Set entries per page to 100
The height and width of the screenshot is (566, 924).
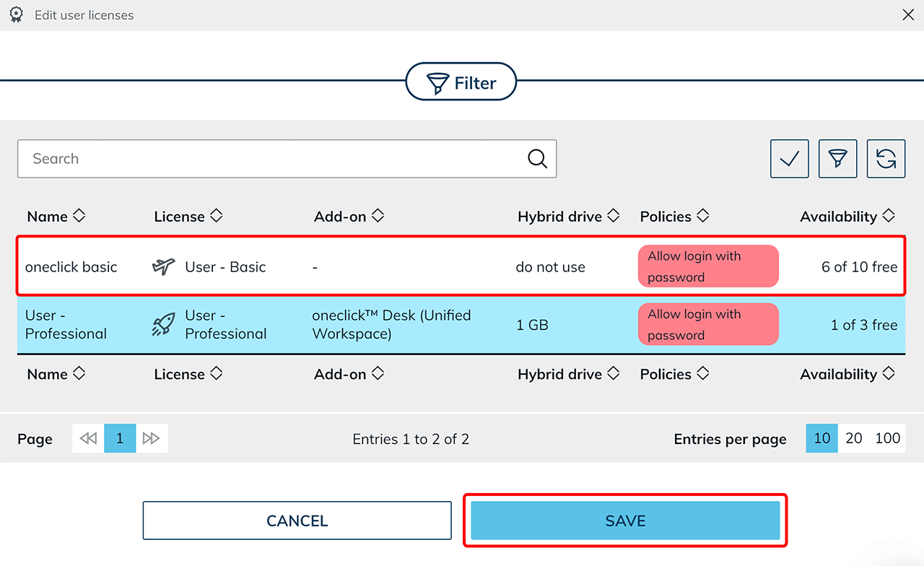click(x=887, y=438)
